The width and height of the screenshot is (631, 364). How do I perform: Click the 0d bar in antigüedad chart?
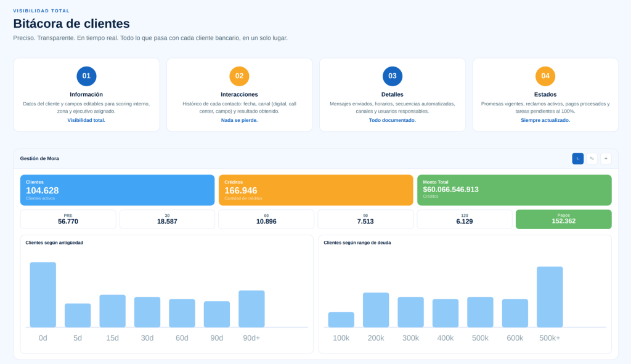click(43, 294)
